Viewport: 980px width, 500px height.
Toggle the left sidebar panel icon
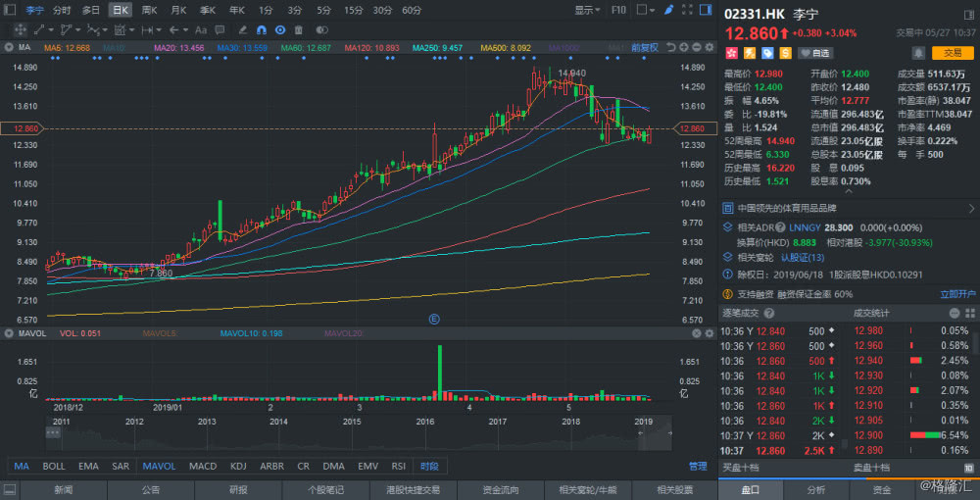pos(10,10)
